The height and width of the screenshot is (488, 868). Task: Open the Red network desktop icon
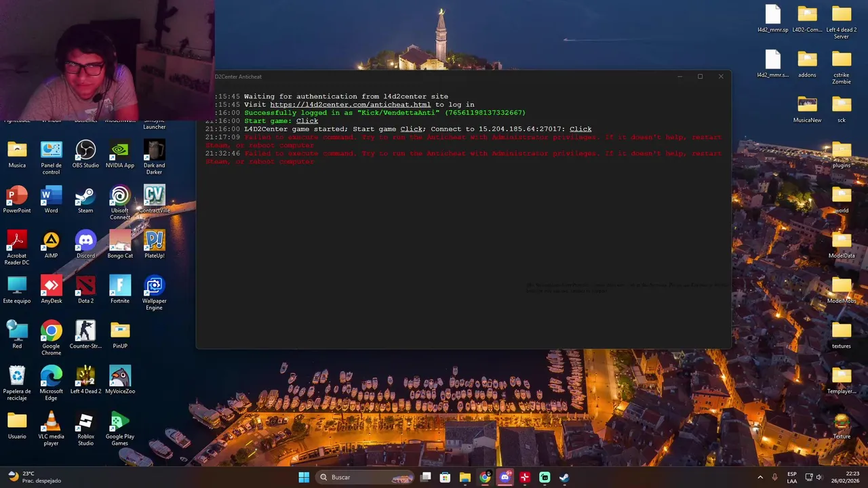point(17,335)
